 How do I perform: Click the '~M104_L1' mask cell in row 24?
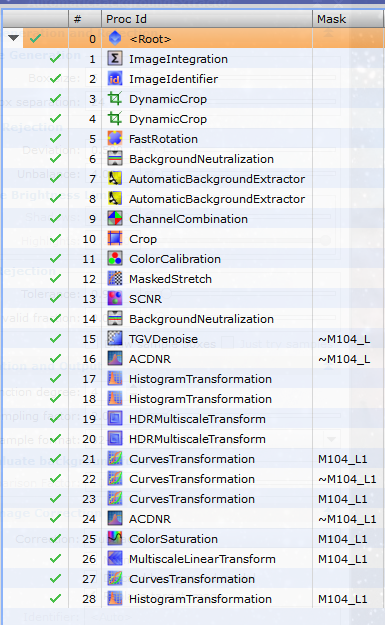pos(347,519)
